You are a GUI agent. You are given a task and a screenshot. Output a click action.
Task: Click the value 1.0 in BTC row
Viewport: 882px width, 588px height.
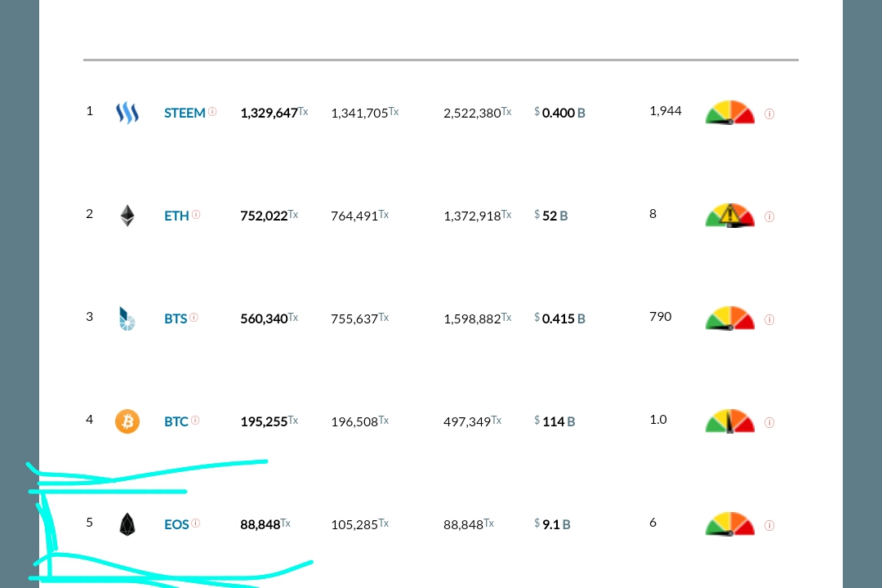tap(658, 420)
